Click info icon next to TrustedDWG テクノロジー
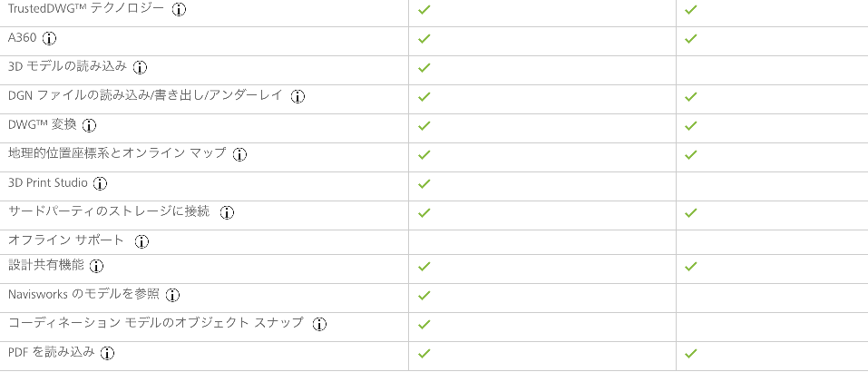This screenshot has height=372, width=868. coord(179,9)
